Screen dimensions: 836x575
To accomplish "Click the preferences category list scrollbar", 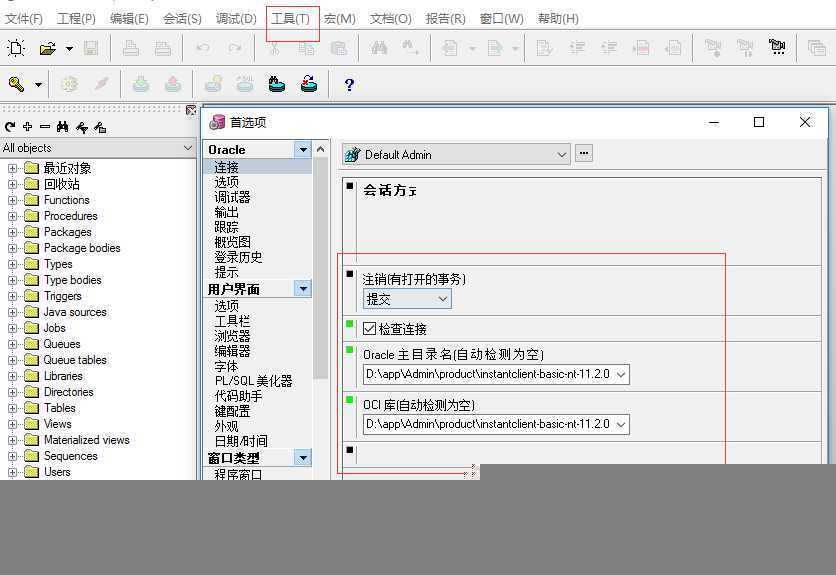I will (x=320, y=268).
